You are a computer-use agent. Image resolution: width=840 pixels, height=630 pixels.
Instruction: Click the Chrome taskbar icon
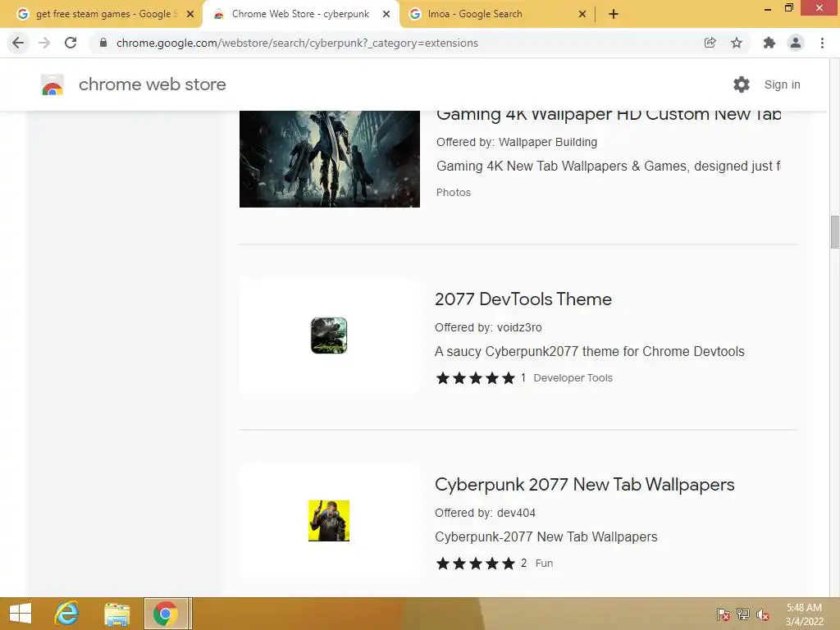(x=166, y=614)
